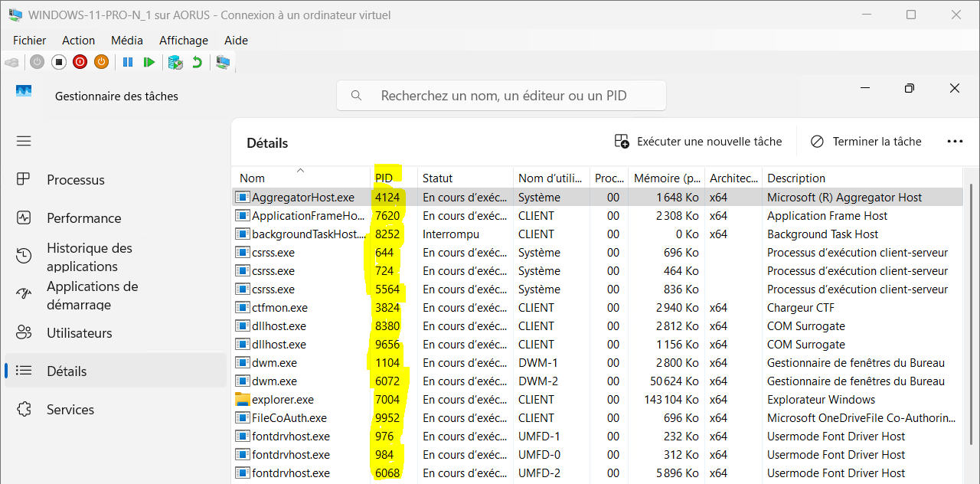Viewport: 980px width, 484px height.
Task: Toggle the Task Manager hamburger navigation menu
Action: tap(24, 141)
